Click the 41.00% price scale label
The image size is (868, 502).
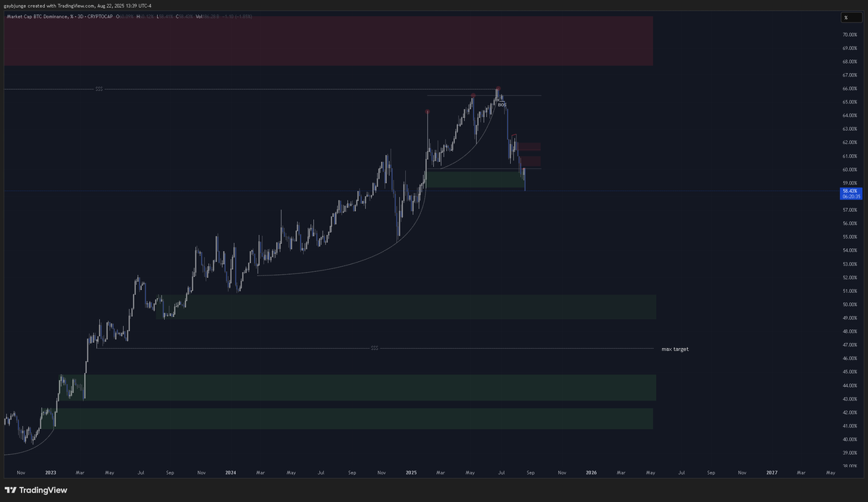tap(850, 425)
